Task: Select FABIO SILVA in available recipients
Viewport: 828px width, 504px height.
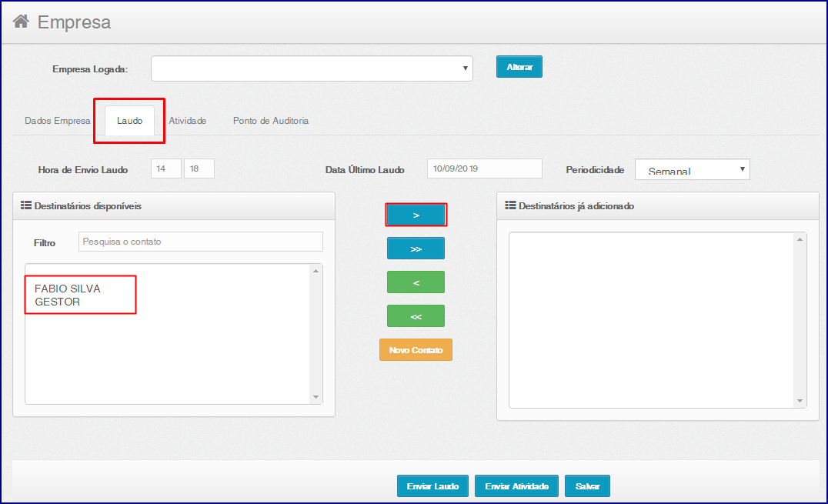Action: pyautogui.click(x=68, y=289)
